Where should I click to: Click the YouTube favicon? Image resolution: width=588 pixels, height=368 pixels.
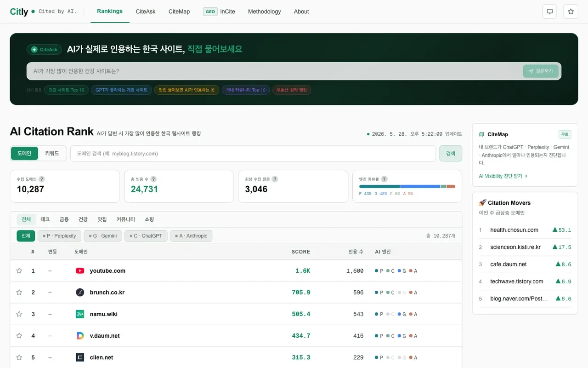click(80, 271)
